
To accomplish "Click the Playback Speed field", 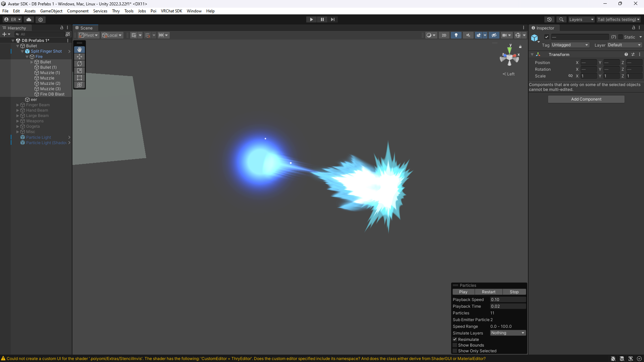I will click(507, 300).
